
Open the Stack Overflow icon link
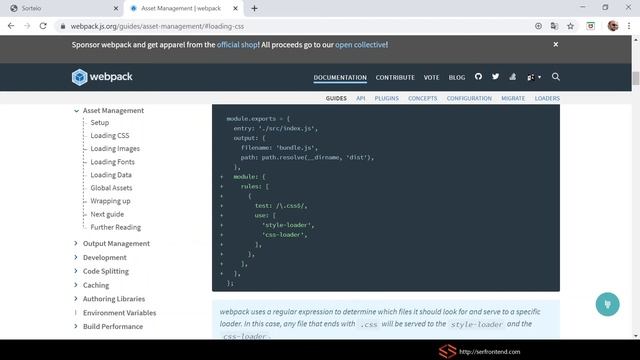coord(512,77)
